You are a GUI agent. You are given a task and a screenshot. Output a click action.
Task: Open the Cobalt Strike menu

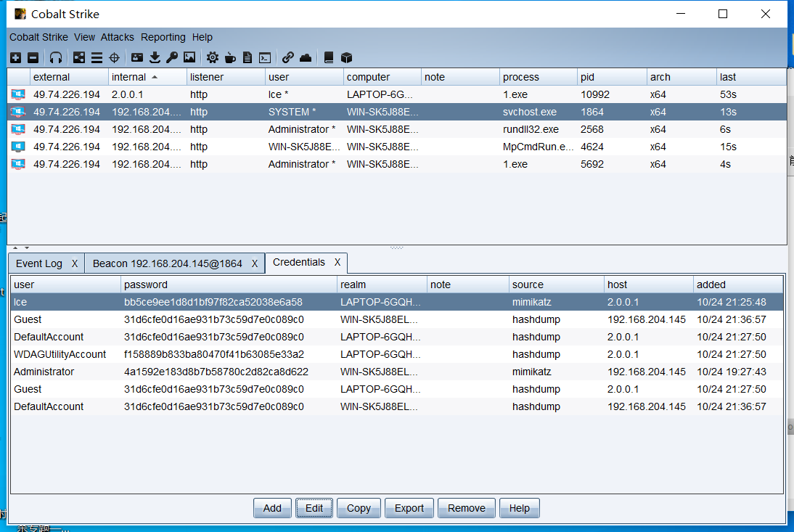tap(38, 38)
